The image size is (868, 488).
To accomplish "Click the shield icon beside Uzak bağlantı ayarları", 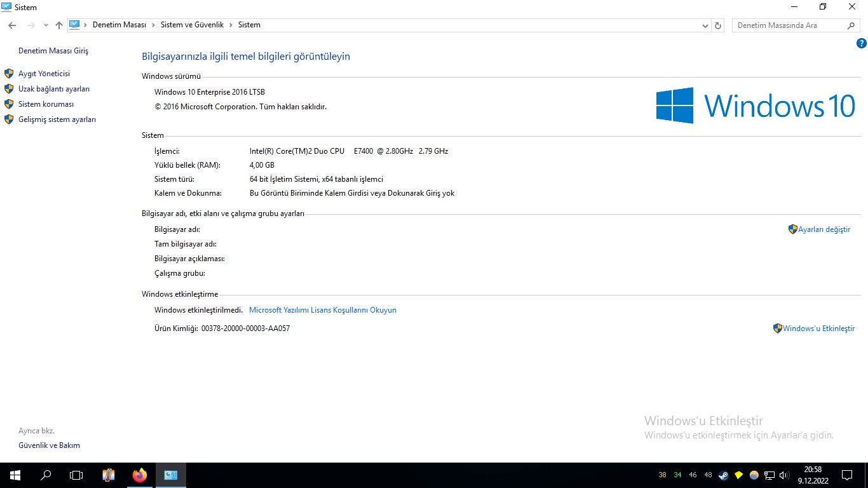I will click(9, 89).
